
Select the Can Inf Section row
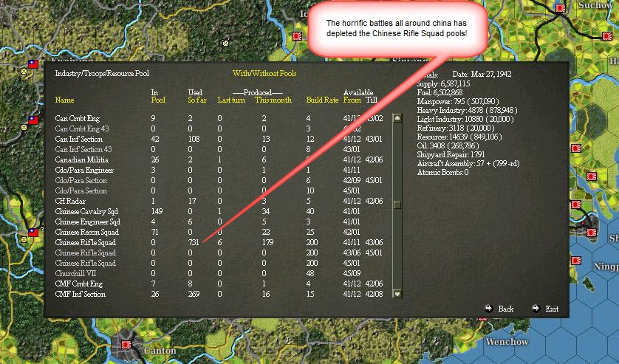219,139
